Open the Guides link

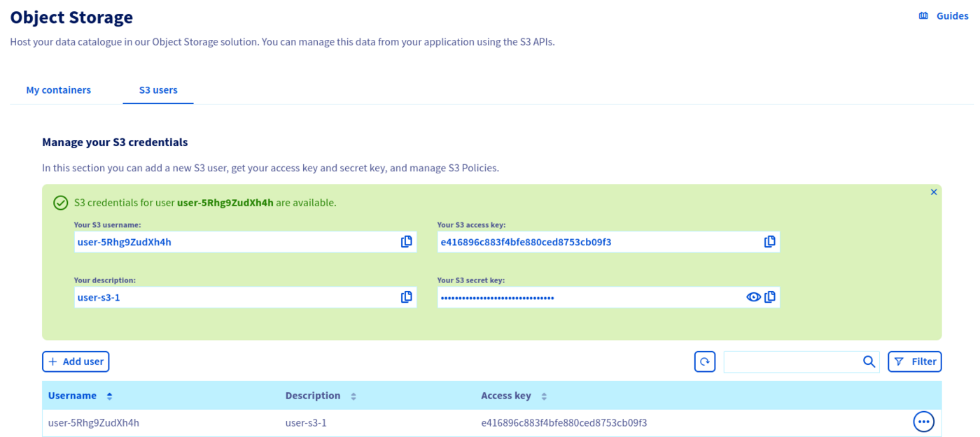pyautogui.click(x=943, y=16)
